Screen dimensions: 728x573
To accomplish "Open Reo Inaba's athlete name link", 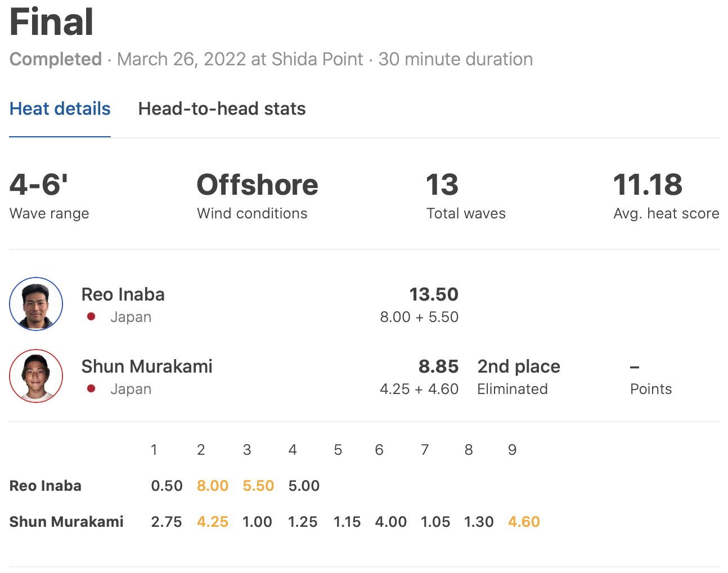I will (x=123, y=294).
